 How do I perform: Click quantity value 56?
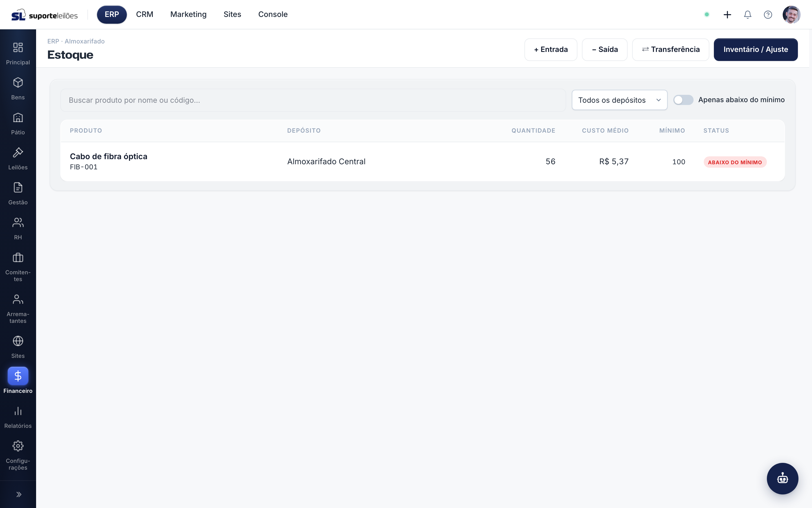pos(550,162)
